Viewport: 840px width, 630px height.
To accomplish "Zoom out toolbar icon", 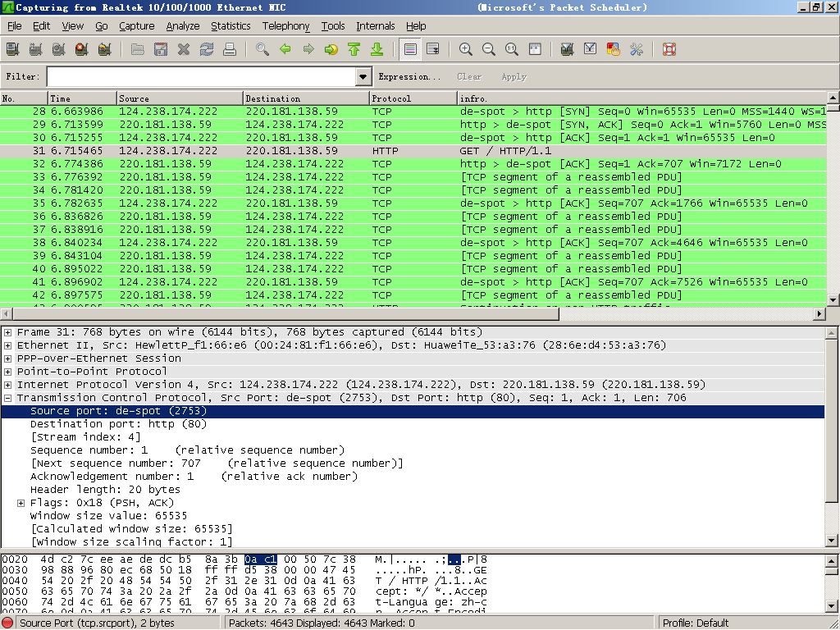I will coord(489,49).
